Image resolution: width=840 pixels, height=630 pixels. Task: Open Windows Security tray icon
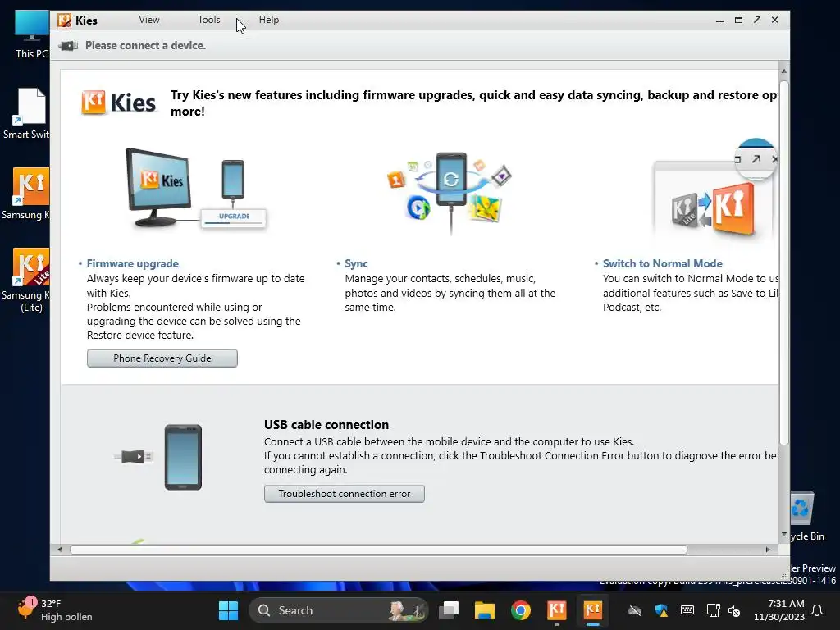(661, 610)
